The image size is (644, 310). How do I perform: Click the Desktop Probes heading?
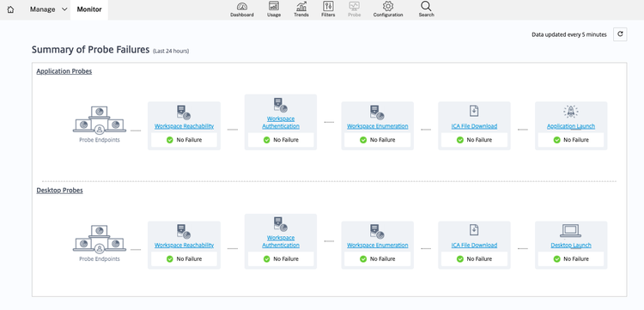coord(59,191)
